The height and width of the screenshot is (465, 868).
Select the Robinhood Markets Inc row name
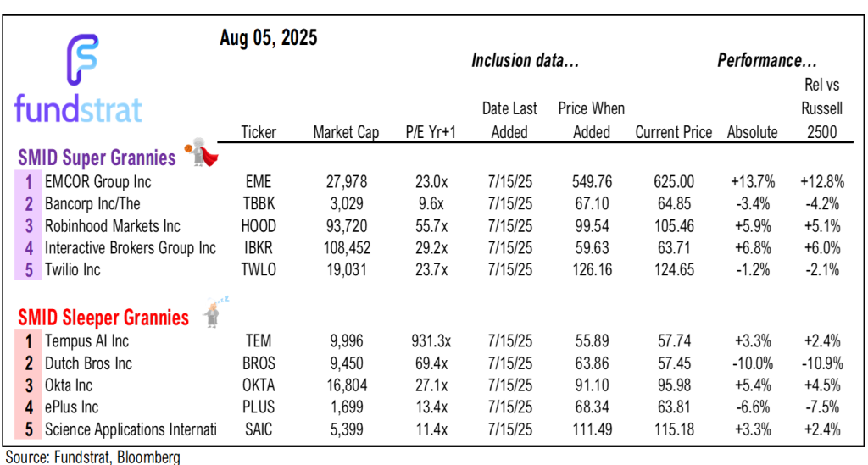[x=114, y=226]
